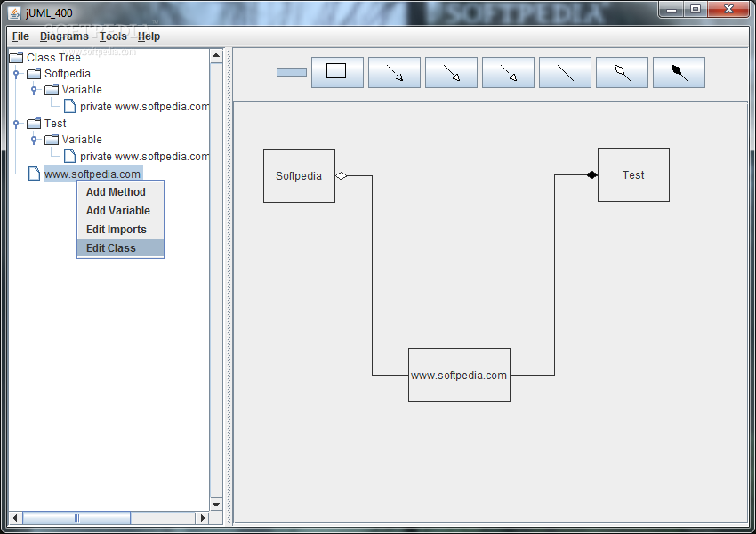The image size is (756, 534).
Task: Click the tree panel scroll-up arrow
Action: coord(216,56)
